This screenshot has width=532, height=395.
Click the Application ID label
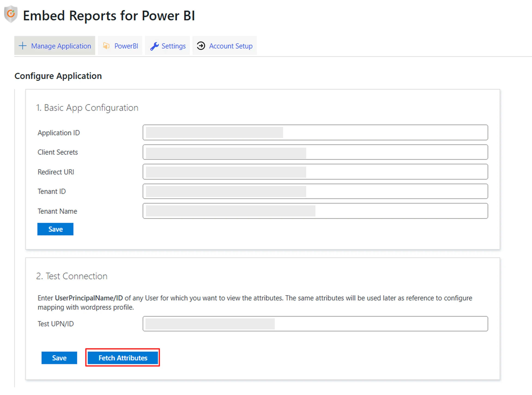(59, 133)
